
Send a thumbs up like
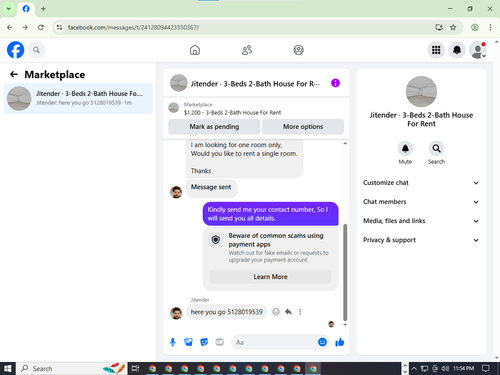pyautogui.click(x=340, y=342)
